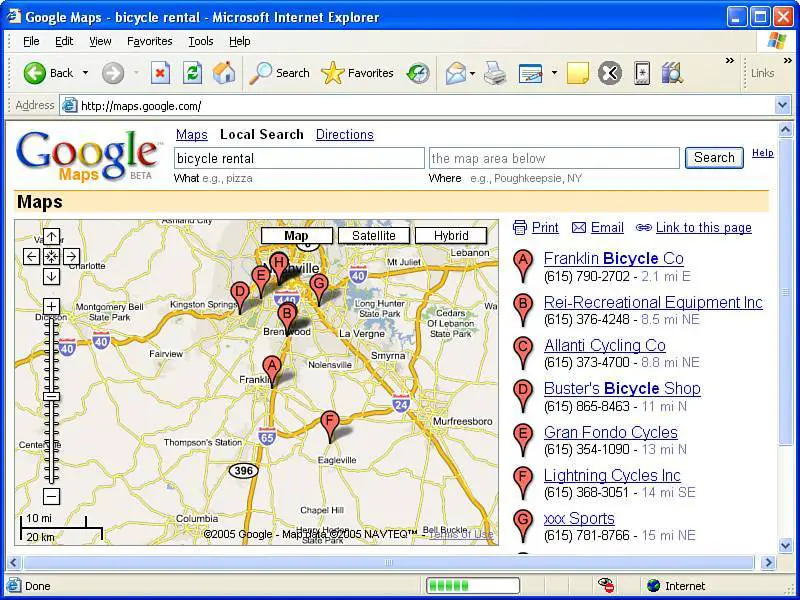Screen dimensions: 800x600
Task: Open the Favorites menu
Action: 149,41
